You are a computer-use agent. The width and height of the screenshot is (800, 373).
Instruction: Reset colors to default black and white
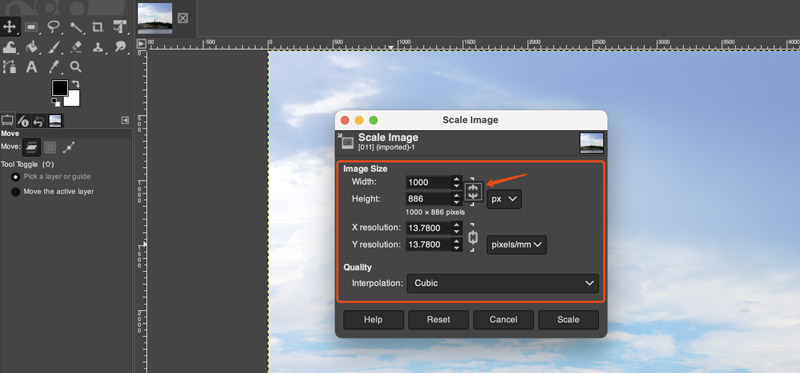click(55, 102)
